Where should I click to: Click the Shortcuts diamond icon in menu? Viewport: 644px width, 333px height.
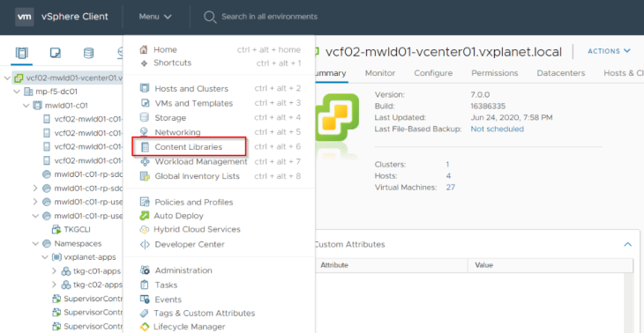tap(144, 63)
